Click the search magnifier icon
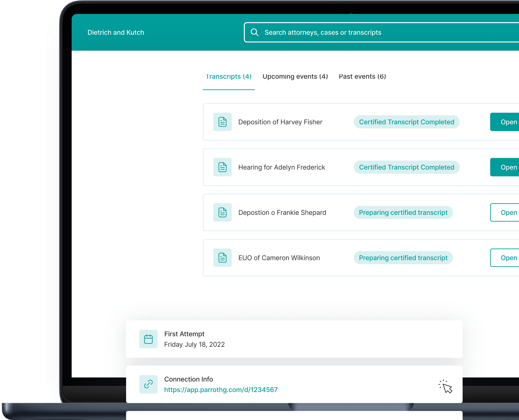Image resolution: width=519 pixels, height=420 pixels. [254, 32]
